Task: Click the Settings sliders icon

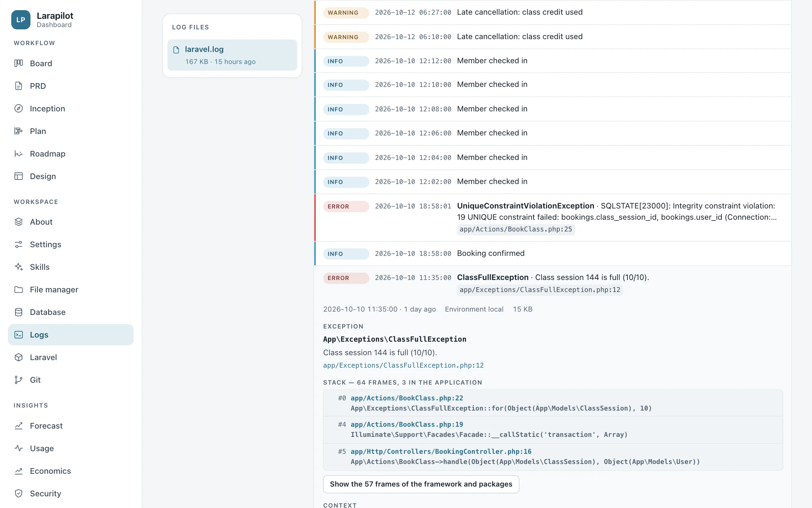Action: pos(18,244)
